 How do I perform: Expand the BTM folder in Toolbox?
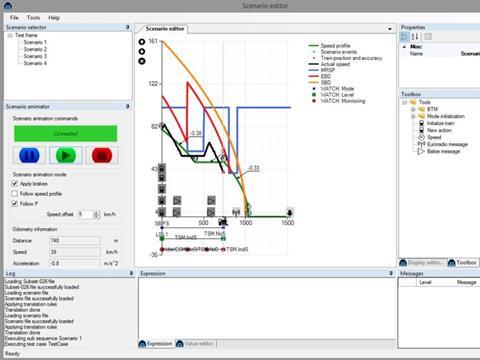(x=413, y=109)
